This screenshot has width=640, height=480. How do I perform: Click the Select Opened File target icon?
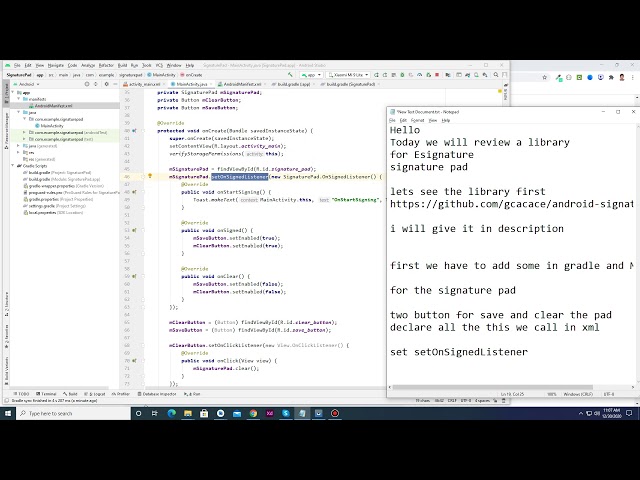[87, 84]
